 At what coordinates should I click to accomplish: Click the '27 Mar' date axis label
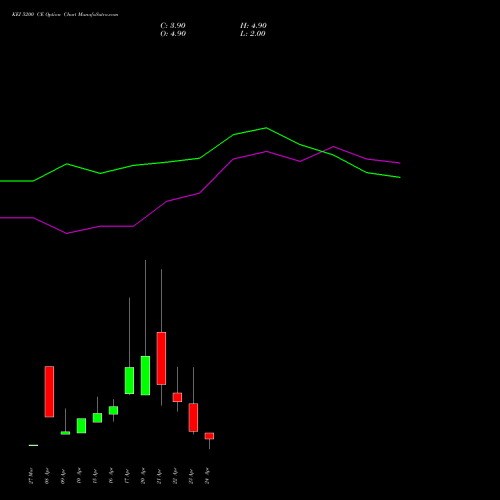point(31,476)
